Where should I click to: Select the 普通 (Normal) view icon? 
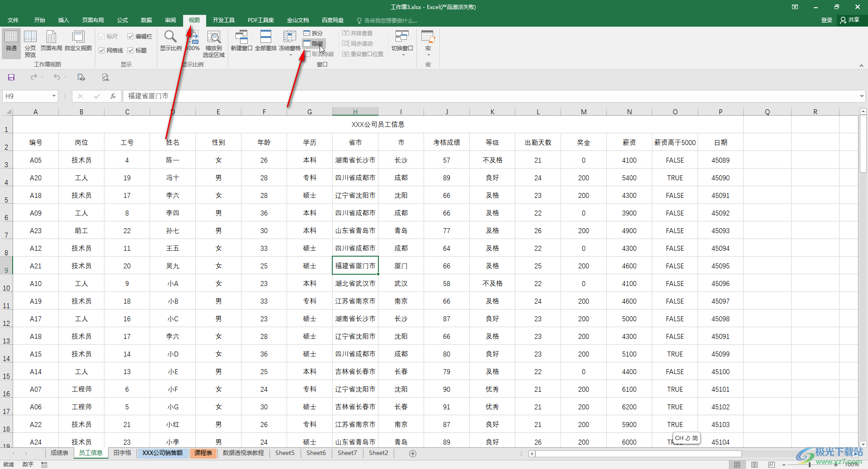point(10,43)
